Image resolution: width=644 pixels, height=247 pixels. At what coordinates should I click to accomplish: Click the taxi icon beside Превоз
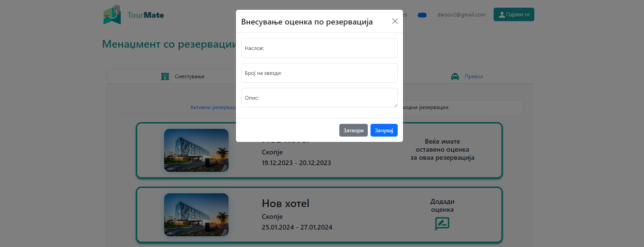point(455,77)
